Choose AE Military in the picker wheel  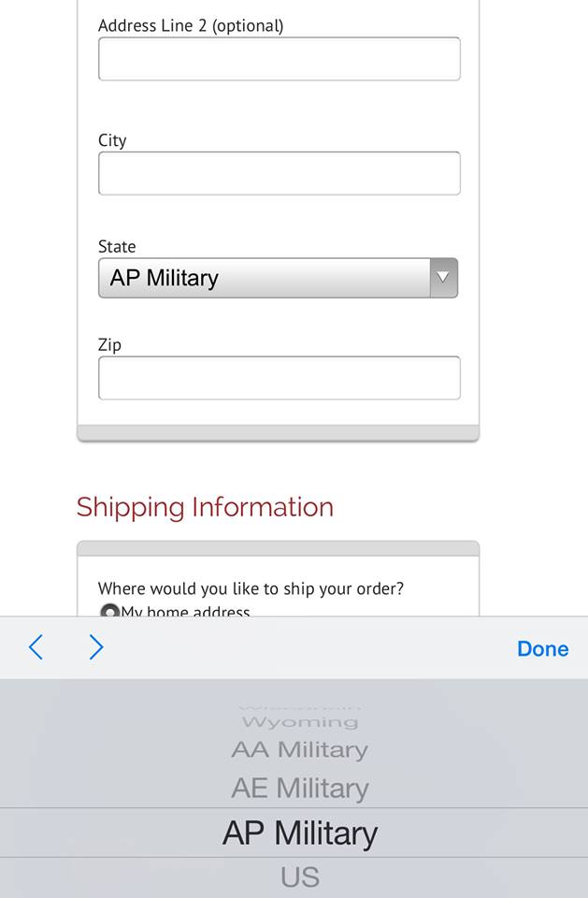pos(299,789)
